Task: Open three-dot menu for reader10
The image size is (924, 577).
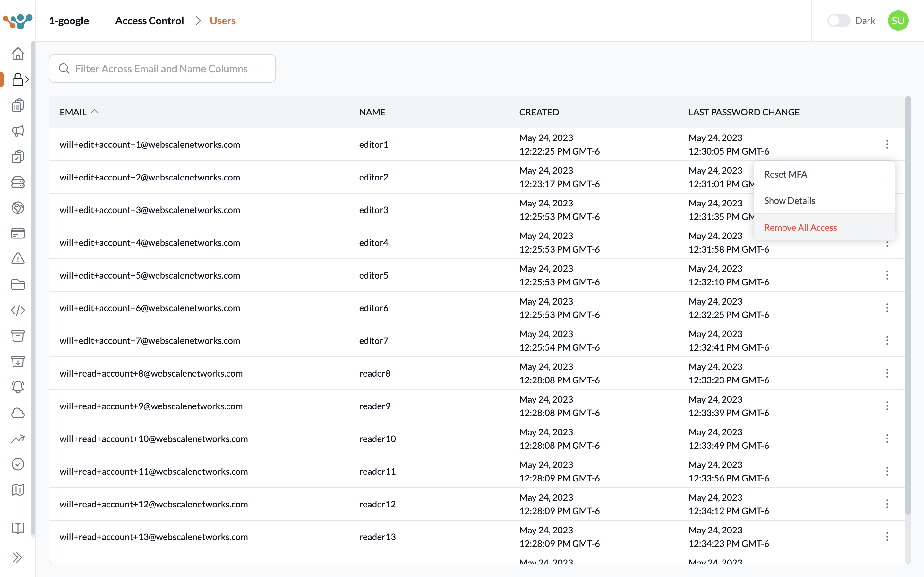Action: pyautogui.click(x=887, y=439)
